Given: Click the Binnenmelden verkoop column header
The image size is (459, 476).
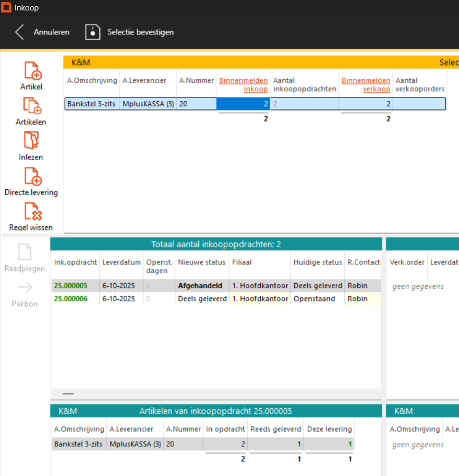Looking at the screenshot, I should click(x=366, y=84).
